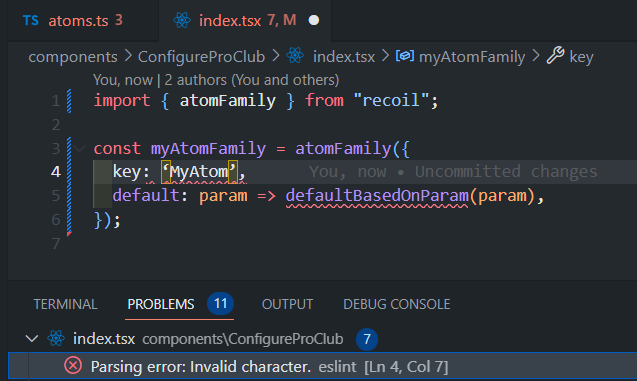637x381 pixels.
Task: Open the key breadcrumb item
Action: click(x=581, y=57)
